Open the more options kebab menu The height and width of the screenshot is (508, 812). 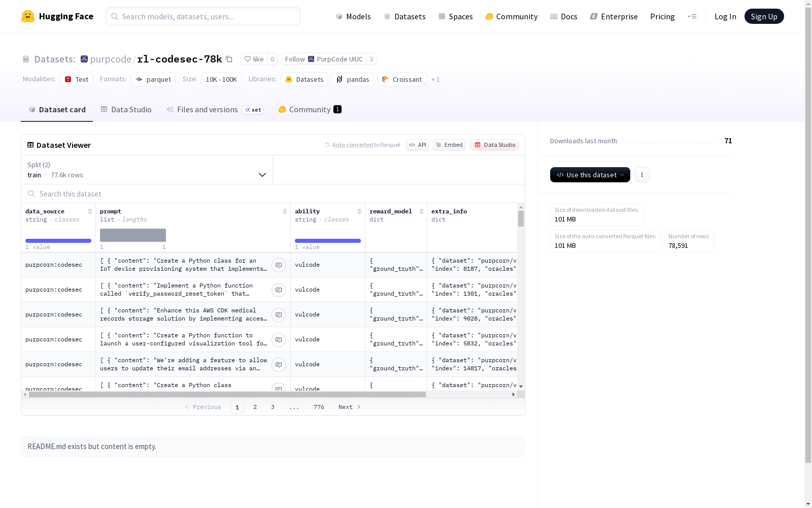pos(642,175)
